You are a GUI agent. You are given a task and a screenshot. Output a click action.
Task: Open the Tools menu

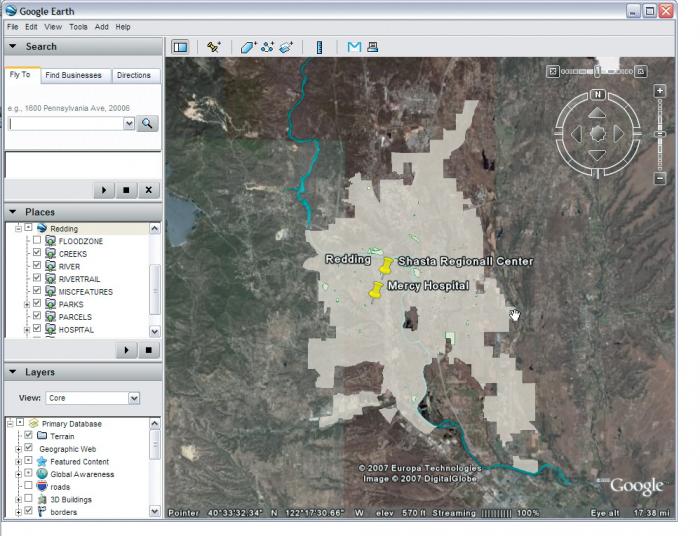coord(78,27)
